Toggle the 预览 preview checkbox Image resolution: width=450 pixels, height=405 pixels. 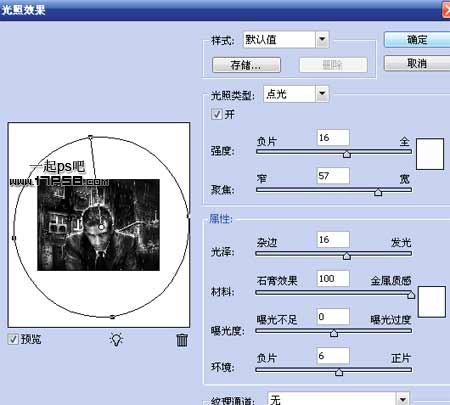[13, 339]
